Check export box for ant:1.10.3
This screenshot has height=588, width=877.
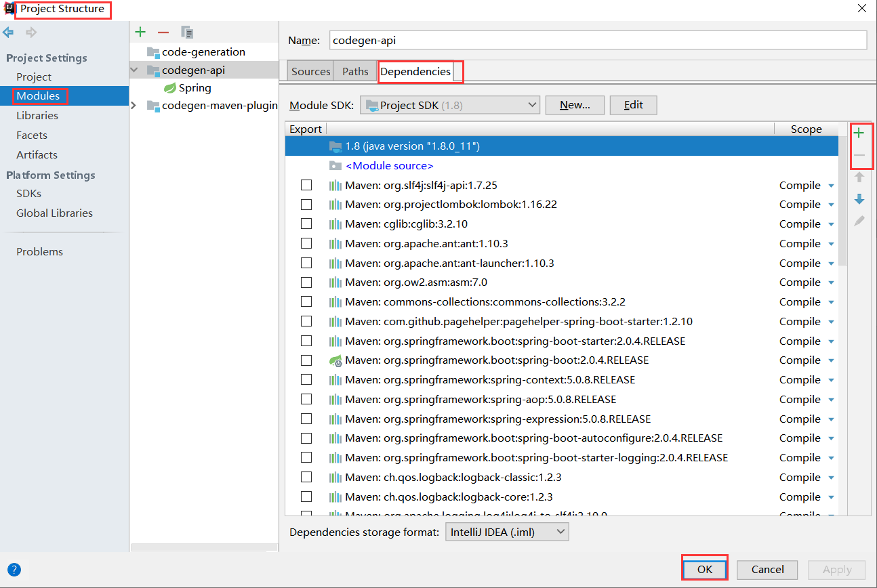pos(306,243)
